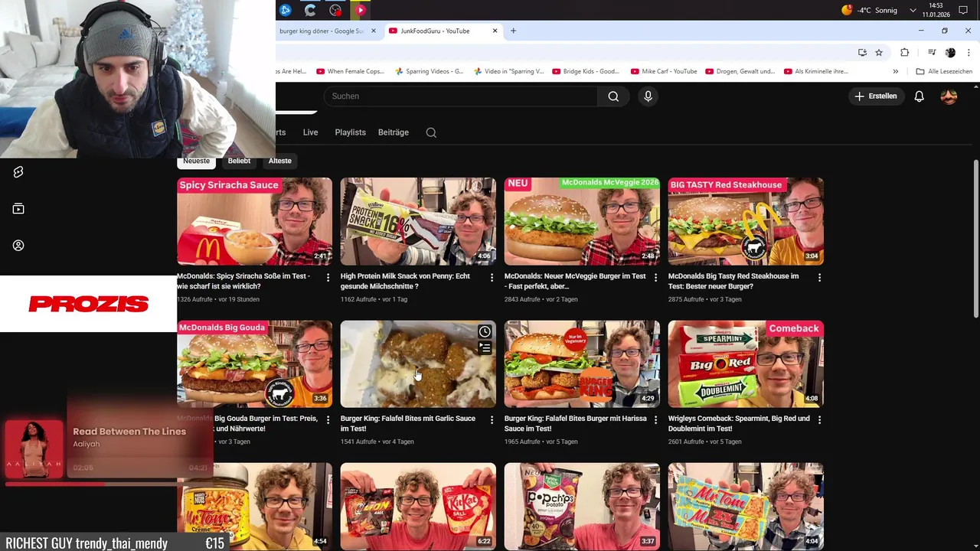Open the YouTube profile avatar menu

tap(949, 96)
